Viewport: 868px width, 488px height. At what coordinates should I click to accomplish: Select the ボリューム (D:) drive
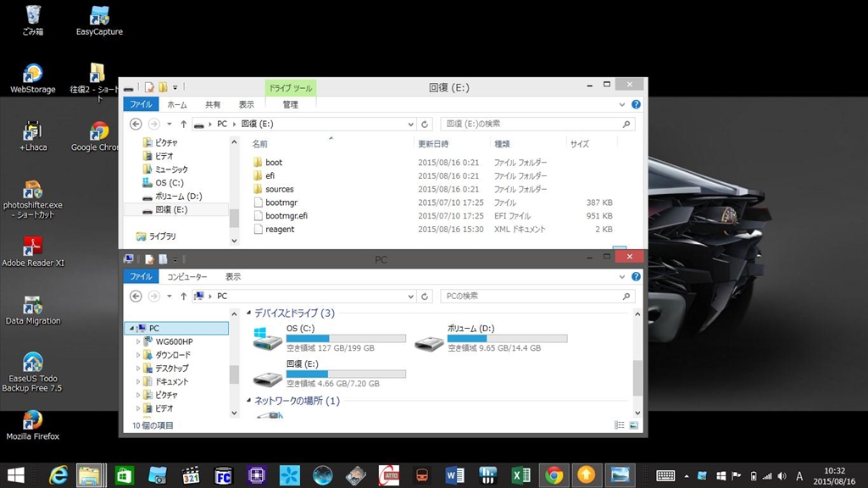(491, 338)
